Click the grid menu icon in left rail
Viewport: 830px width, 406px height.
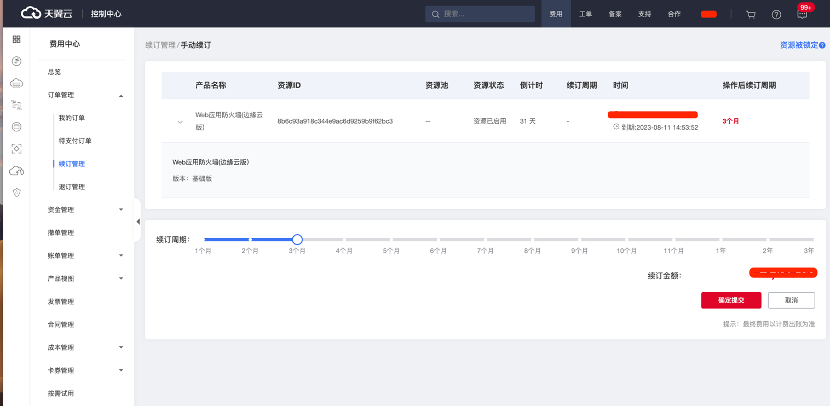[16, 39]
